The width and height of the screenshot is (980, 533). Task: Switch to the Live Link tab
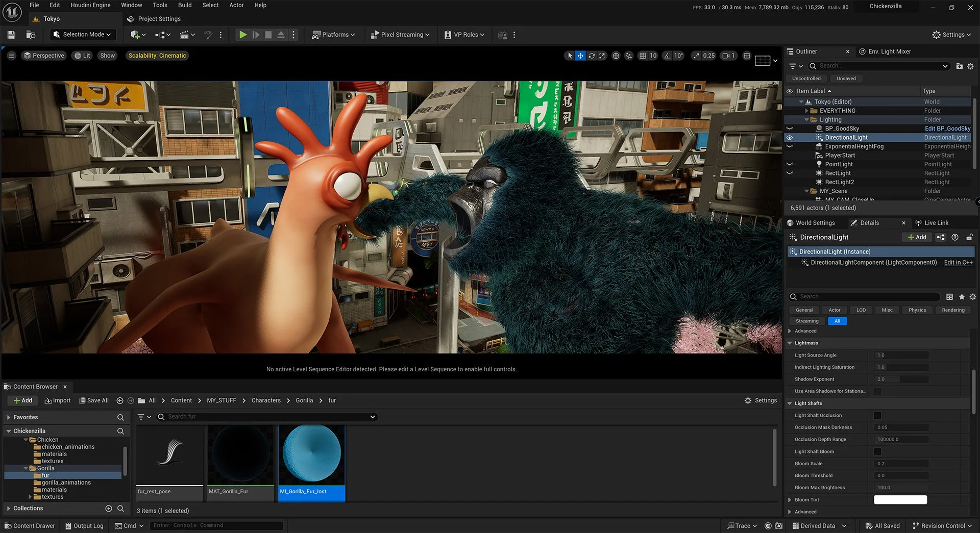[x=932, y=223]
